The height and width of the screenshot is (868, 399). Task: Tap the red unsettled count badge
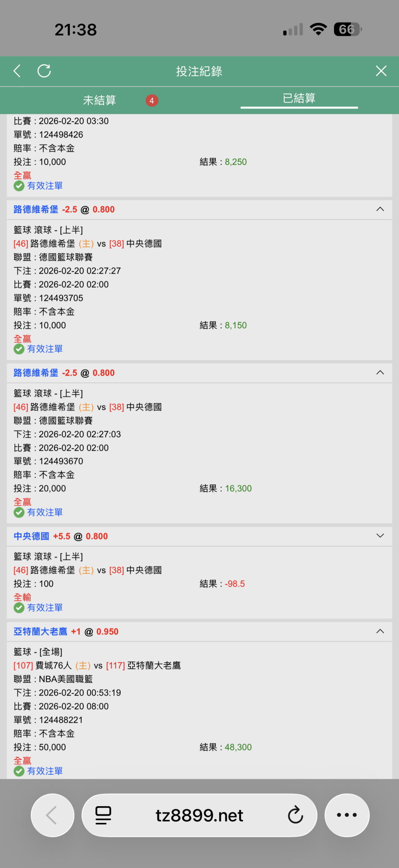pos(151,101)
